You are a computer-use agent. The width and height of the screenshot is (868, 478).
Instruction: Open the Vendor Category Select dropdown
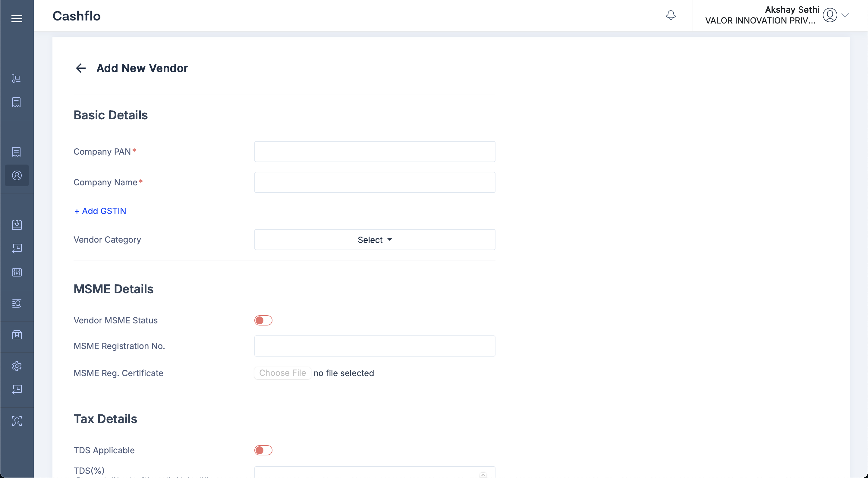pos(375,240)
